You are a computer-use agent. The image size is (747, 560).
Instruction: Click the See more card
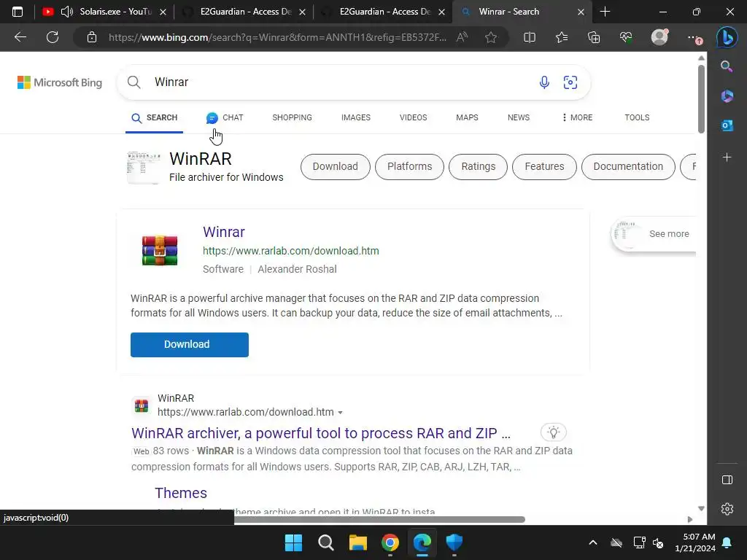point(654,234)
